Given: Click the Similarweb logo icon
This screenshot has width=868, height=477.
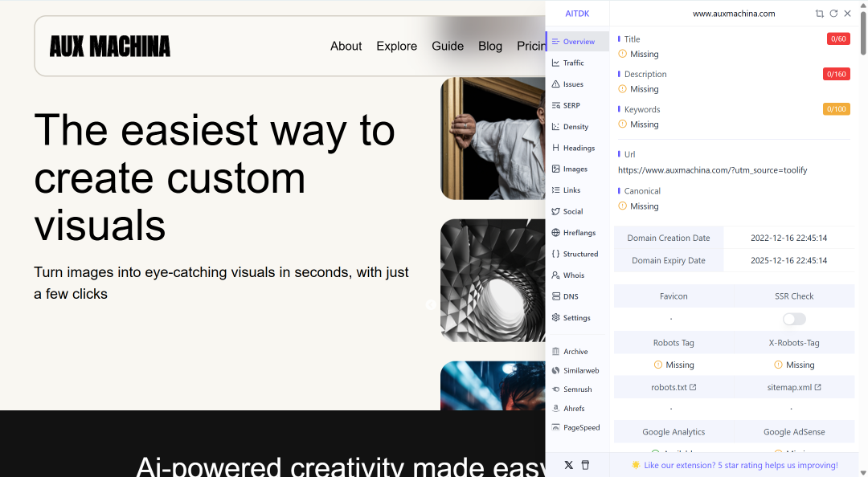Looking at the screenshot, I should (x=556, y=370).
